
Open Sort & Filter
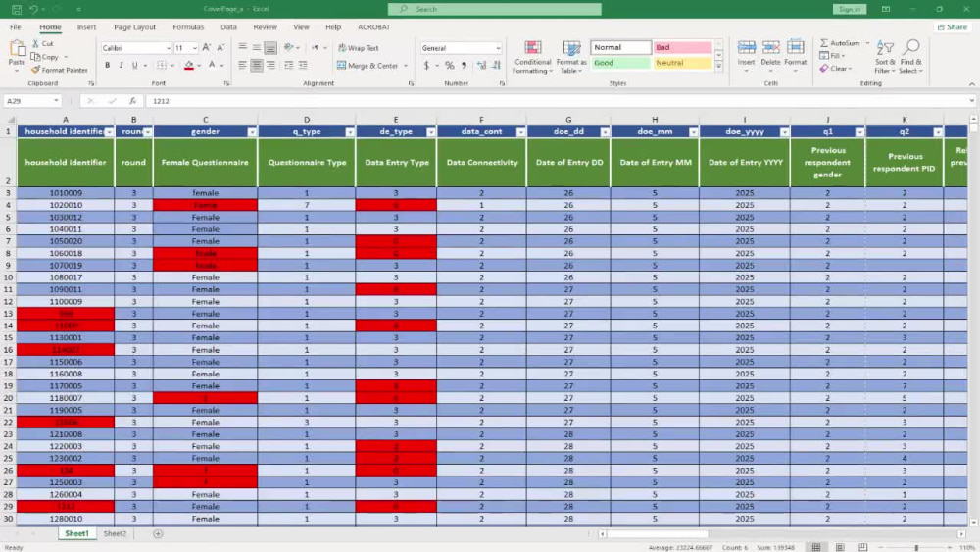[885, 56]
